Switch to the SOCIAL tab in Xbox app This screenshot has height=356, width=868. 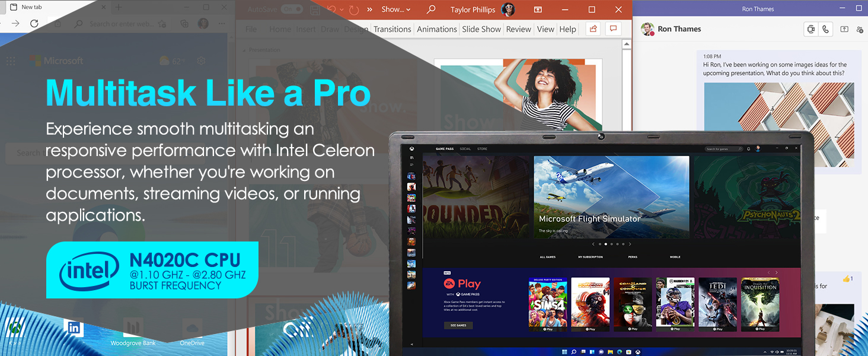tap(465, 149)
